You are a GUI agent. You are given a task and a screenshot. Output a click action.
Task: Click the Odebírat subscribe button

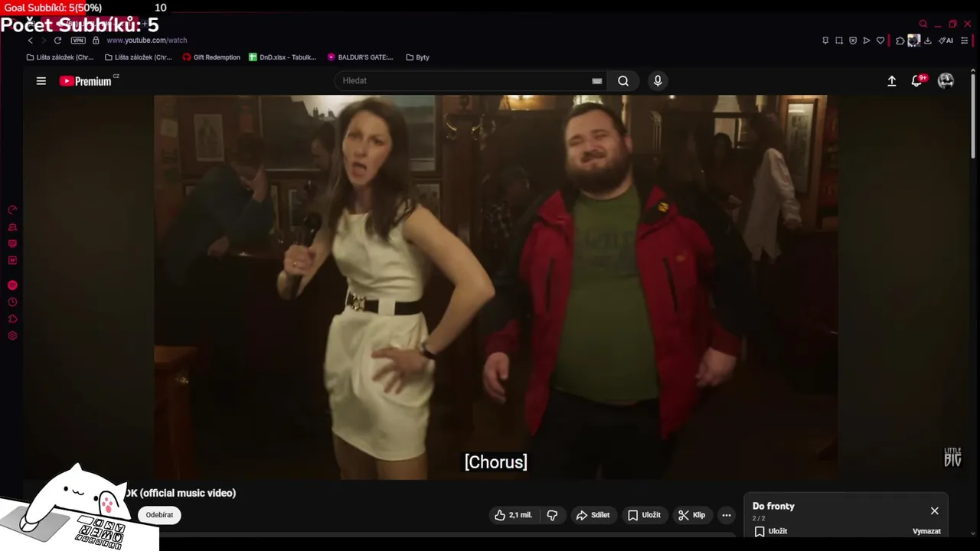click(159, 515)
